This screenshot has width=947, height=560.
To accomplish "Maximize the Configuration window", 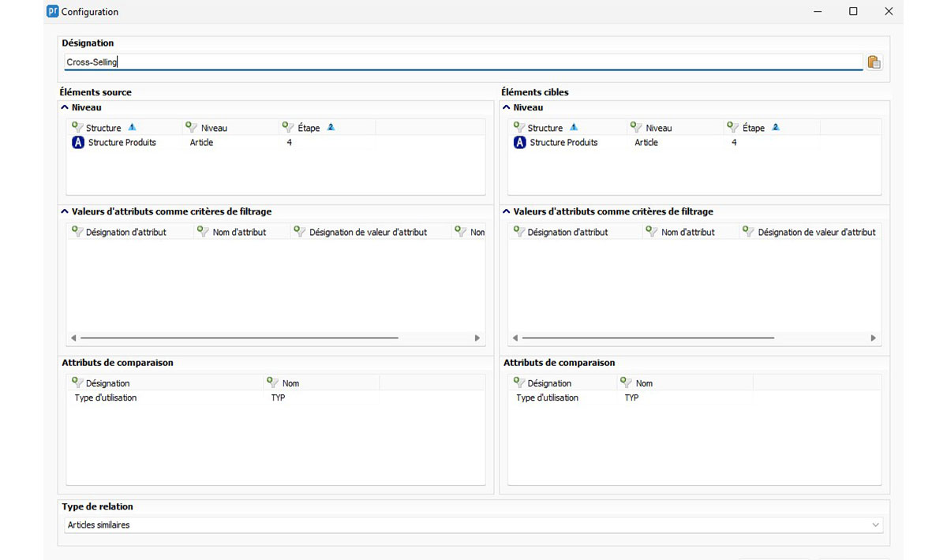I will tap(853, 12).
